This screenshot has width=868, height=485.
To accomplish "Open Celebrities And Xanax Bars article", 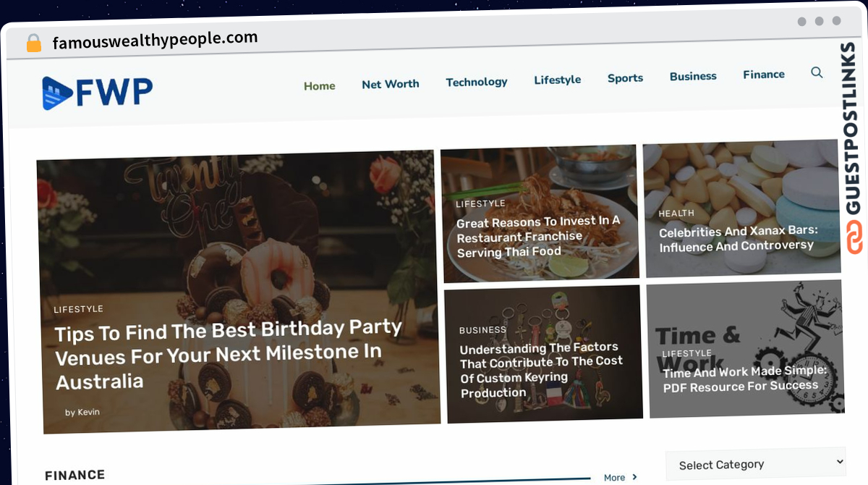I will point(738,238).
